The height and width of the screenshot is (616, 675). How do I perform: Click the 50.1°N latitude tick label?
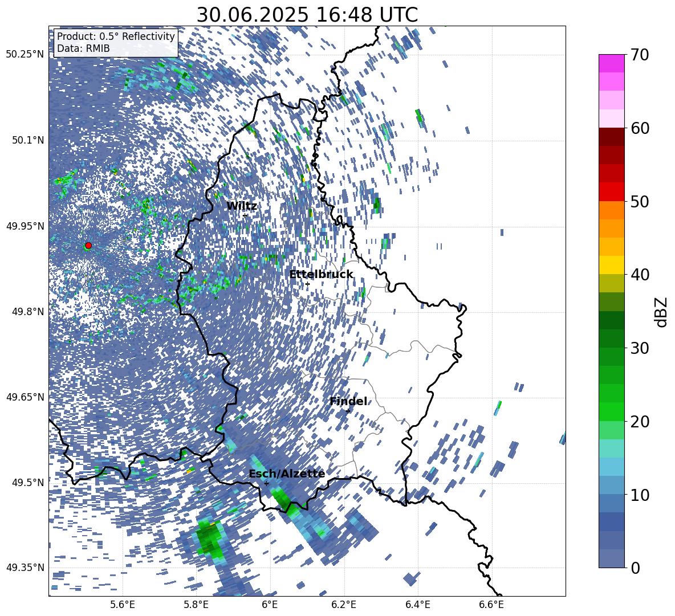pos(28,140)
